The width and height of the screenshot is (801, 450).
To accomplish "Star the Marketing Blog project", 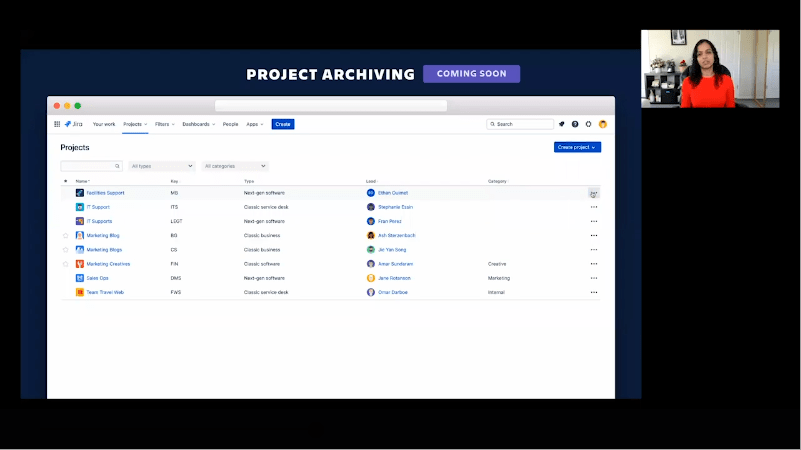I will click(66, 236).
